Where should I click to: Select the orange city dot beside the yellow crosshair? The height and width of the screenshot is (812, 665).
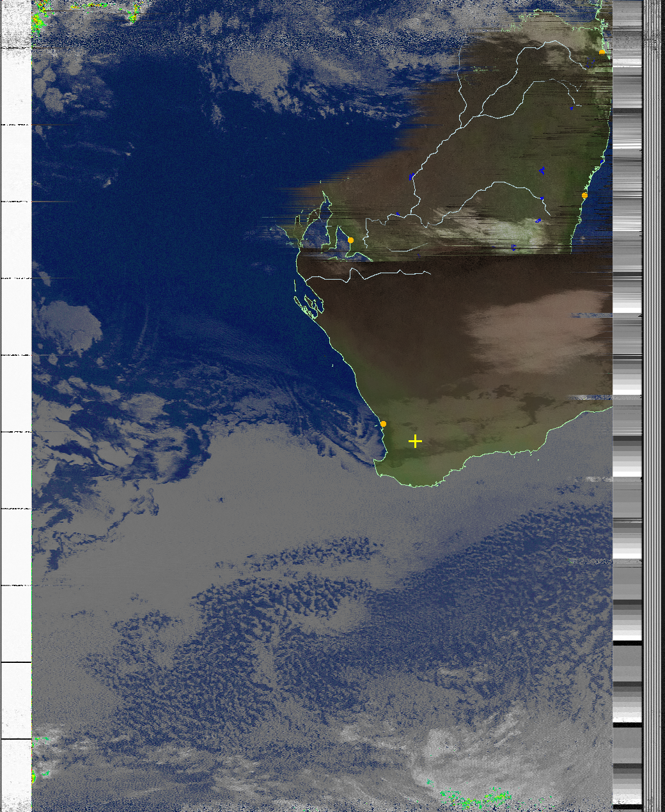pyautogui.click(x=383, y=424)
